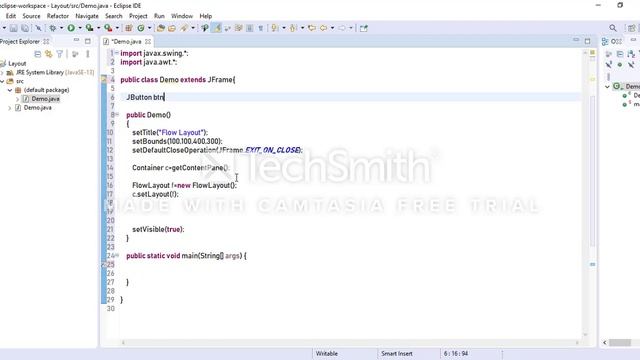Fold the Demo() constructor at line 8
640x360 pixels.
tap(117, 115)
